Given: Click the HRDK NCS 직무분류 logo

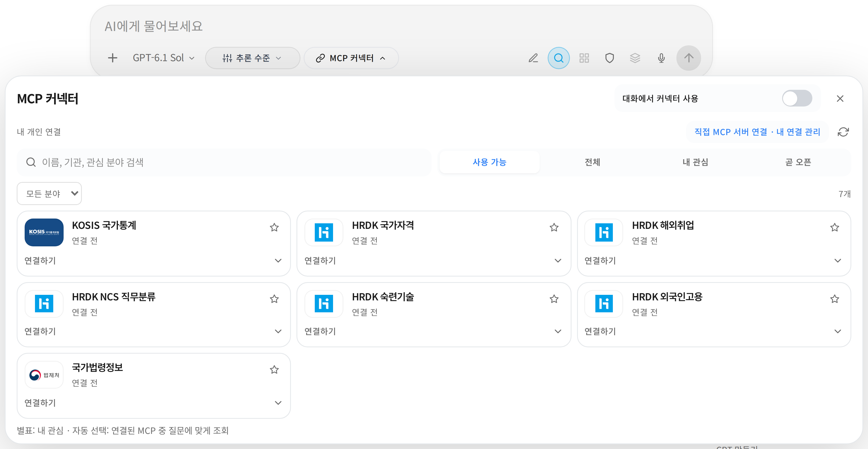Looking at the screenshot, I should coord(44,304).
